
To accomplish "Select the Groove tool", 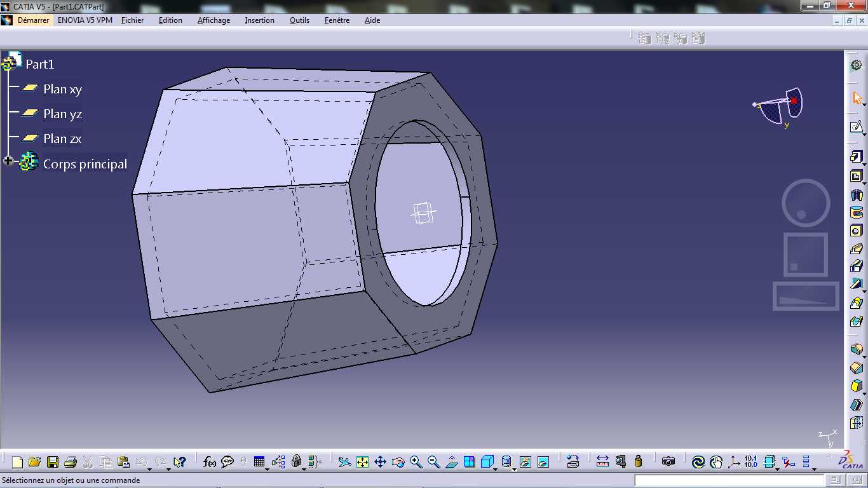I will [x=856, y=212].
